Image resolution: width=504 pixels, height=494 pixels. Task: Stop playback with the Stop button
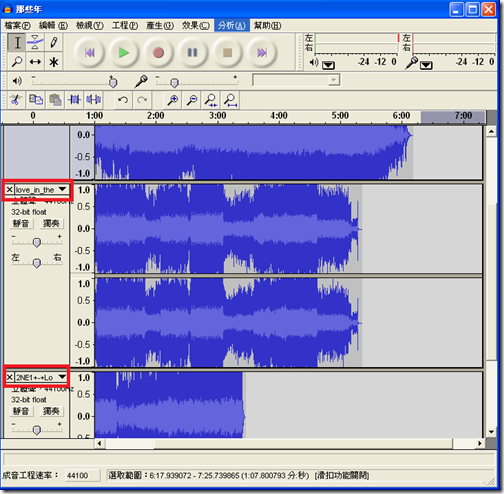tap(227, 52)
